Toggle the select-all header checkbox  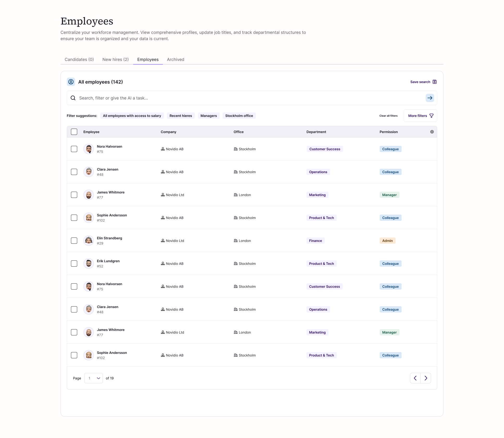(x=74, y=132)
